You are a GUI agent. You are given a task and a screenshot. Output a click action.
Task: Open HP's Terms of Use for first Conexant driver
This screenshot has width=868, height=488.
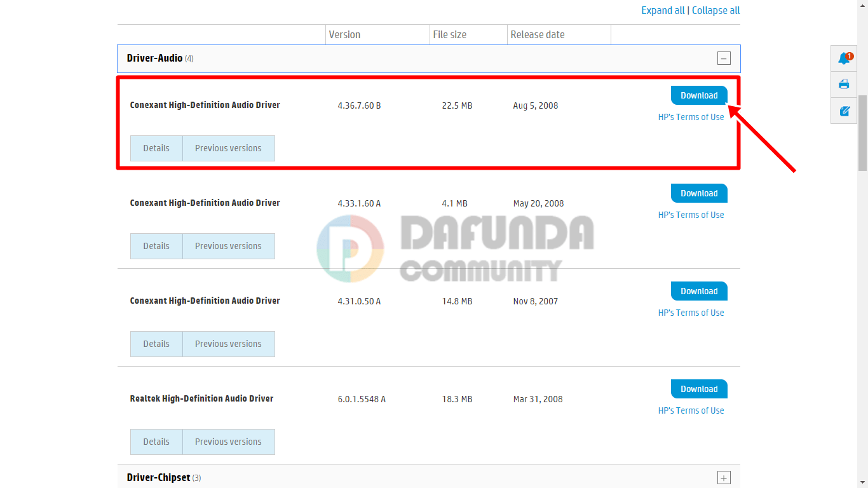[x=691, y=117]
